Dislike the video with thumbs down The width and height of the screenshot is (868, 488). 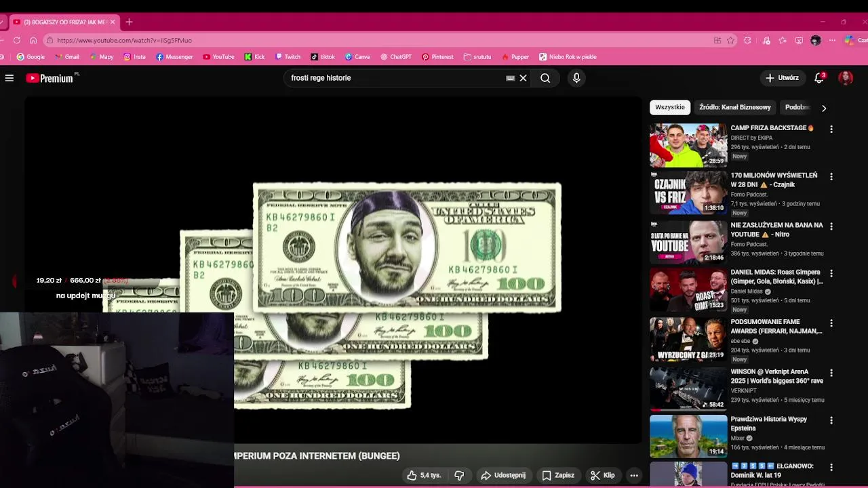pos(459,475)
